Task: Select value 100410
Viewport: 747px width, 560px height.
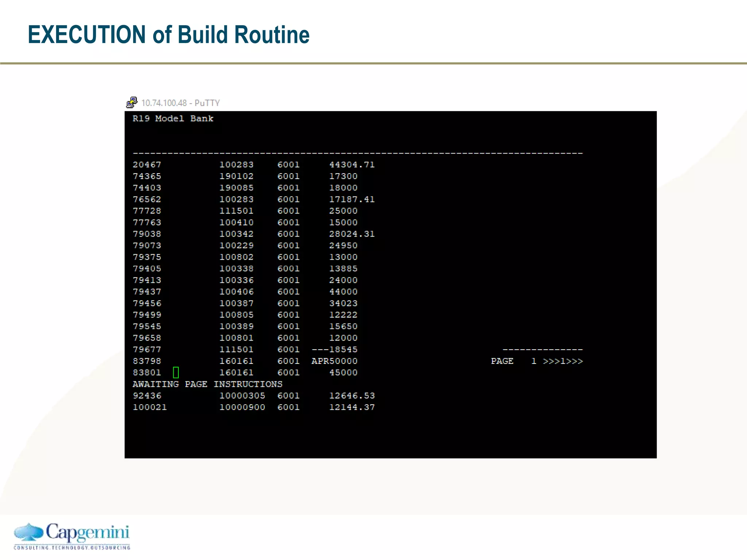Action: pos(236,222)
